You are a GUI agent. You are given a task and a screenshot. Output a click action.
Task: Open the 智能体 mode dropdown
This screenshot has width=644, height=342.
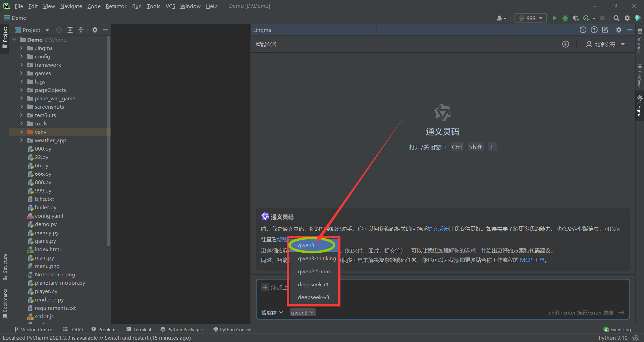272,312
